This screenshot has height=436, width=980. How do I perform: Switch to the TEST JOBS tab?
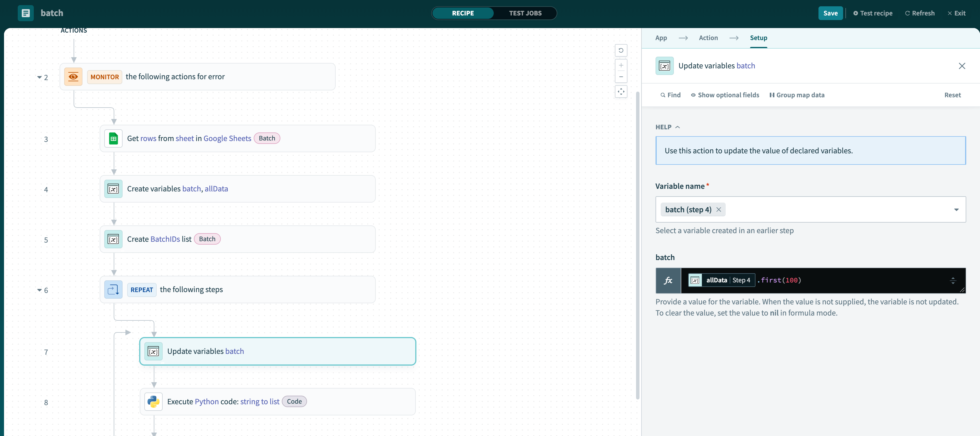tap(525, 13)
